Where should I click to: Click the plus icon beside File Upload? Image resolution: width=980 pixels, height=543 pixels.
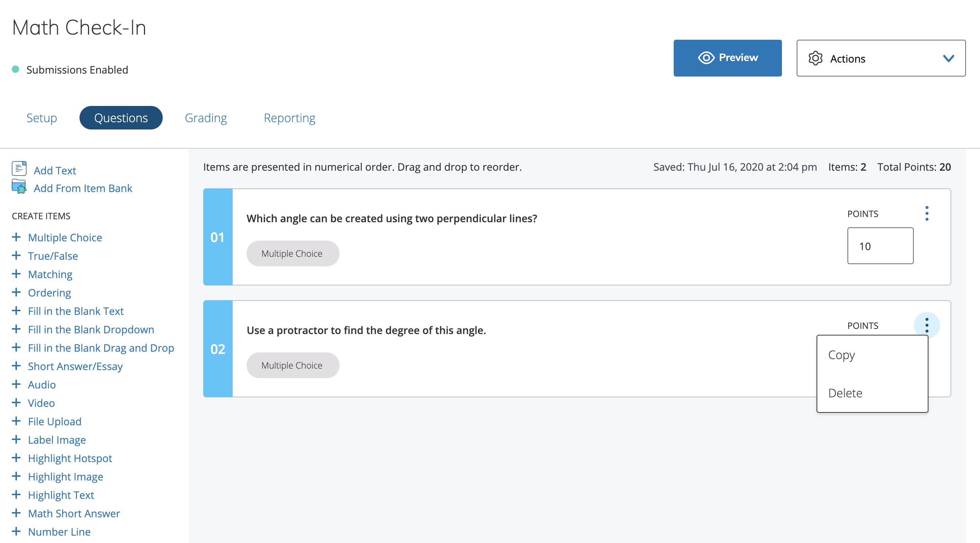[x=16, y=420]
